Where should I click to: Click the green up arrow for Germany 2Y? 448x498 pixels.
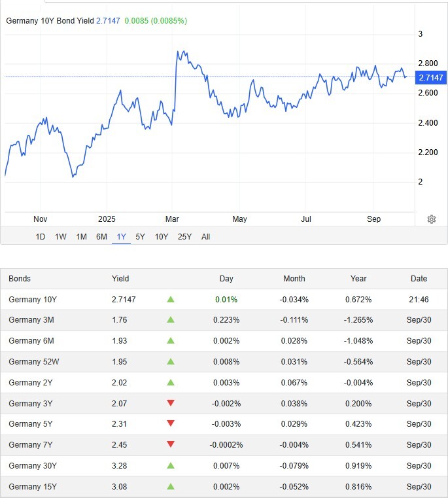point(171,382)
